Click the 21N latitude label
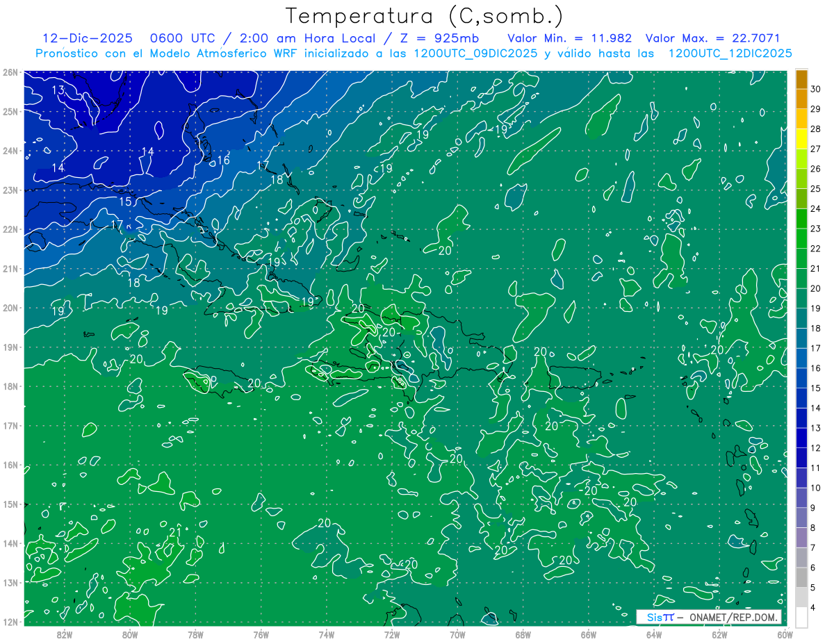Screen dimensions: 834x644 (x=10, y=268)
